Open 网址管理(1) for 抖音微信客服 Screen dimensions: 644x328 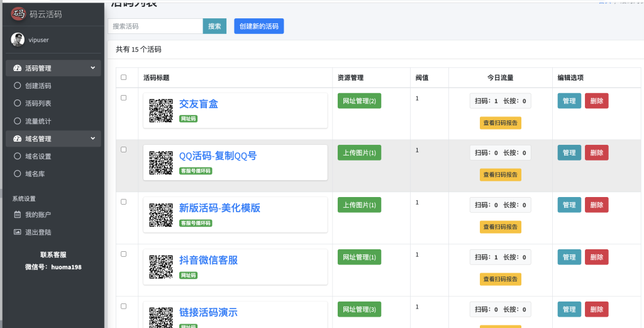coord(359,257)
